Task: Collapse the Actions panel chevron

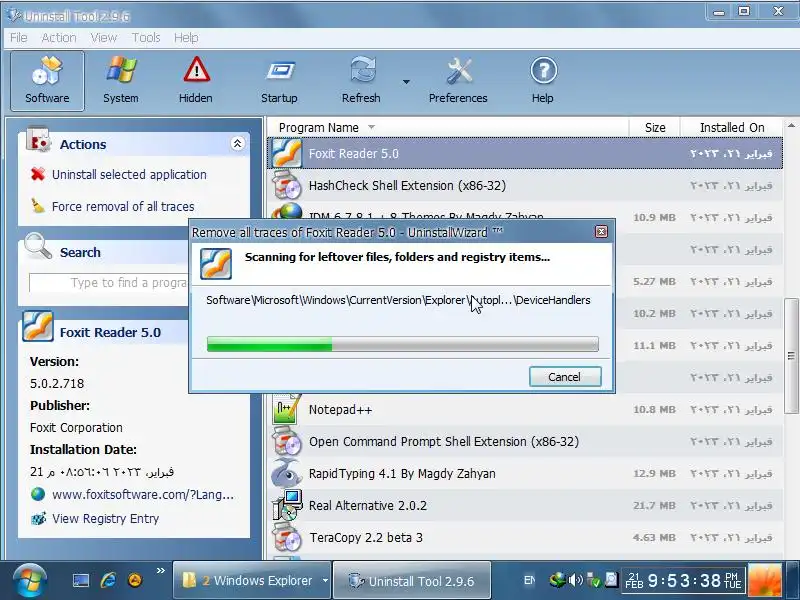Action: 237,143
